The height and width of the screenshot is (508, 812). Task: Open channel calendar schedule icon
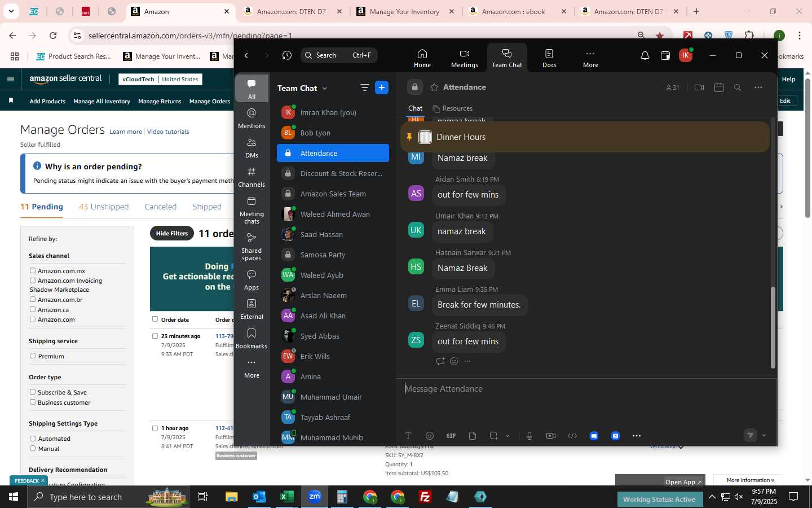pos(719,87)
